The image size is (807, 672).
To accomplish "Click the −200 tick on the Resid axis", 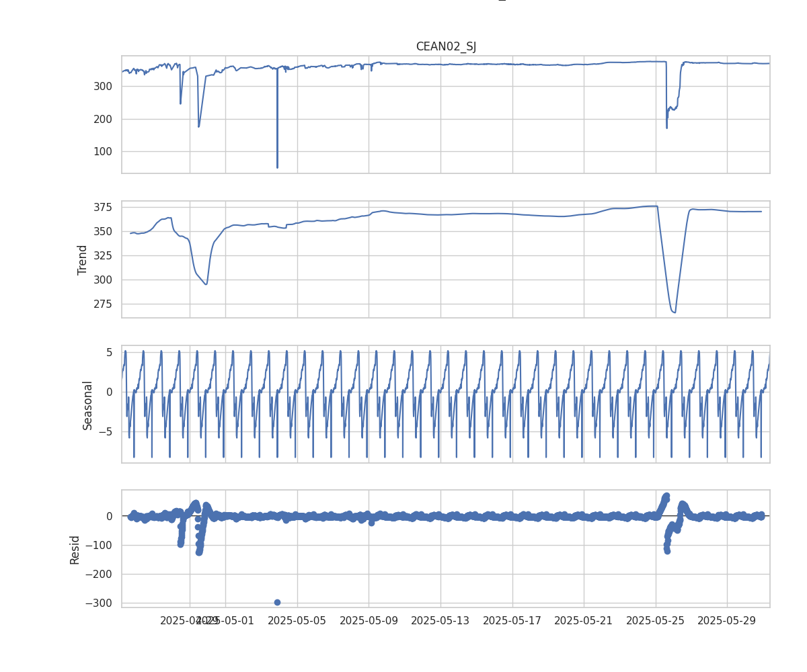I will (x=99, y=574).
